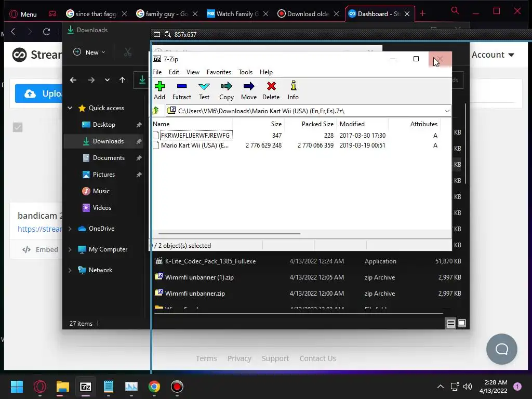Click the Explorer Forward arrow
Screen dimensions: 532x399
[x=91, y=80]
